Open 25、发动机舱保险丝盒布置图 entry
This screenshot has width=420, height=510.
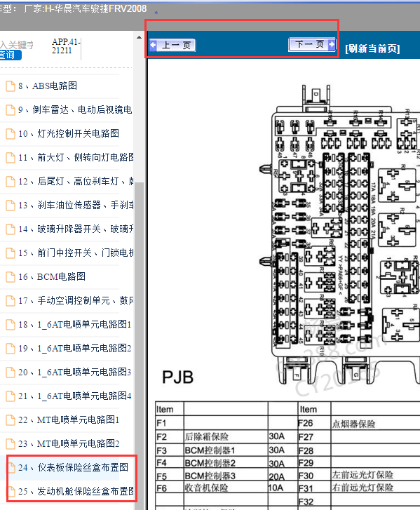(x=76, y=491)
